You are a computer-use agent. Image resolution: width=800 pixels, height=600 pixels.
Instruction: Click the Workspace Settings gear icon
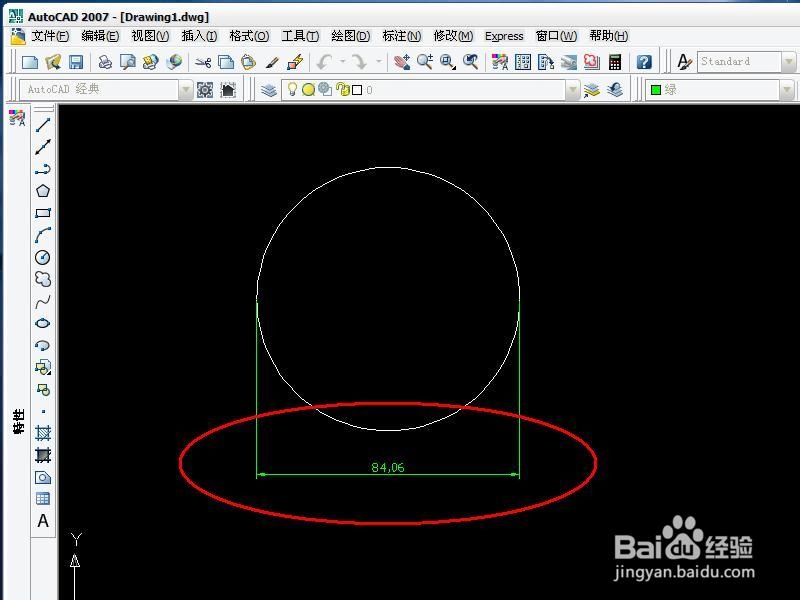pyautogui.click(x=205, y=90)
